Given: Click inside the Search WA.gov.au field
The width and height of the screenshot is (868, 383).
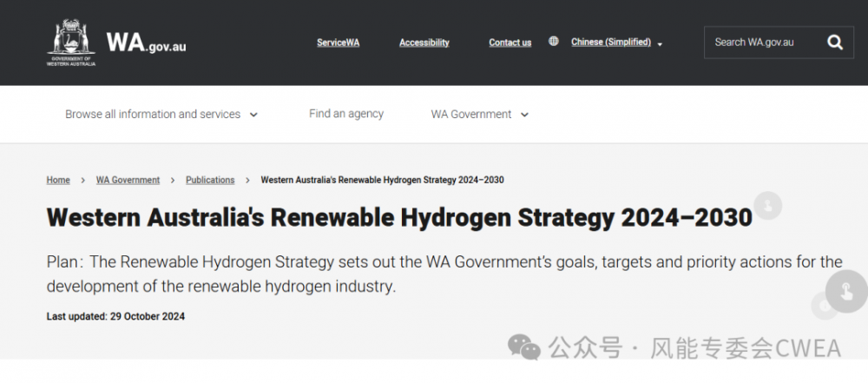Looking at the screenshot, I should click(755, 42).
